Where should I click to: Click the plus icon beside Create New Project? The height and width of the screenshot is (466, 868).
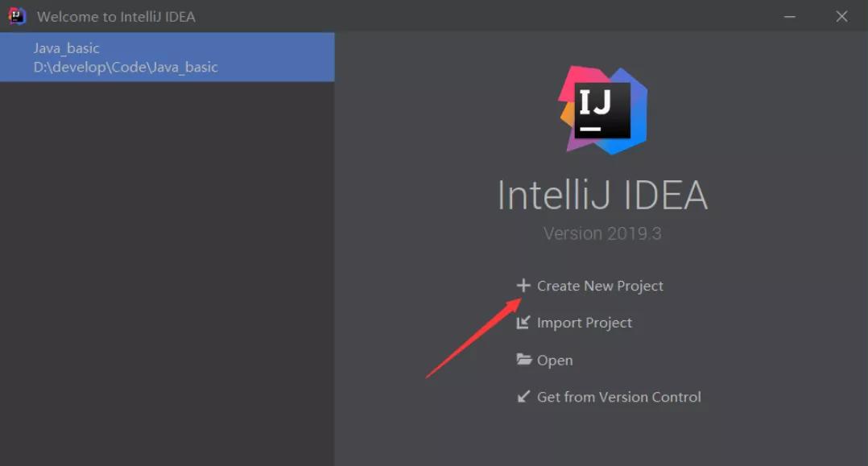(x=523, y=286)
